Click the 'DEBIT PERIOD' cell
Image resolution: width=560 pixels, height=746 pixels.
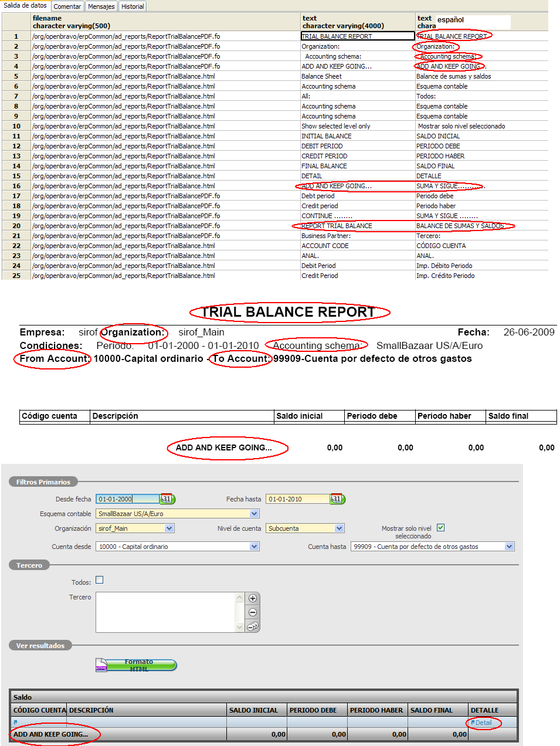pos(357,146)
